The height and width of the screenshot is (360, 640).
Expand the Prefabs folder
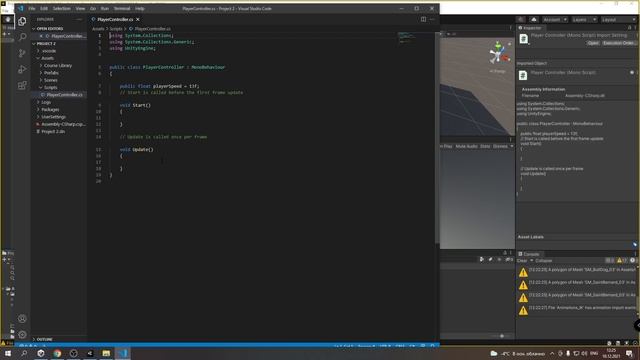coord(51,73)
